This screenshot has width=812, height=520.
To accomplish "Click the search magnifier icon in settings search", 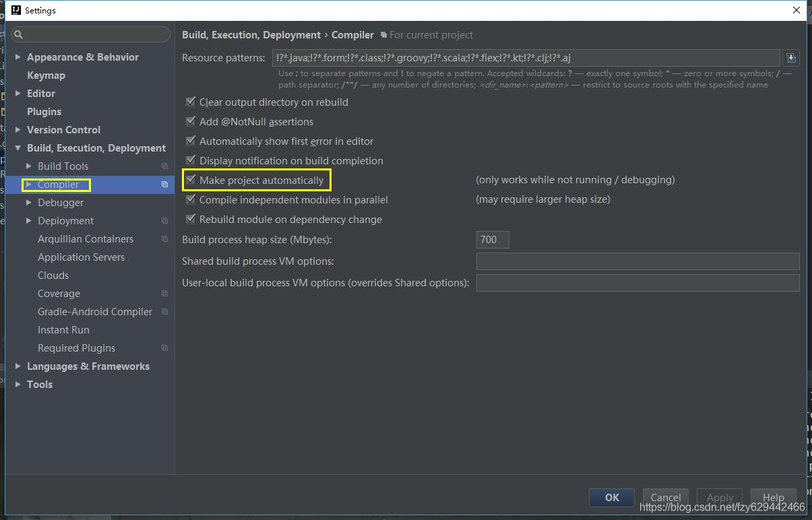I will pyautogui.click(x=19, y=34).
